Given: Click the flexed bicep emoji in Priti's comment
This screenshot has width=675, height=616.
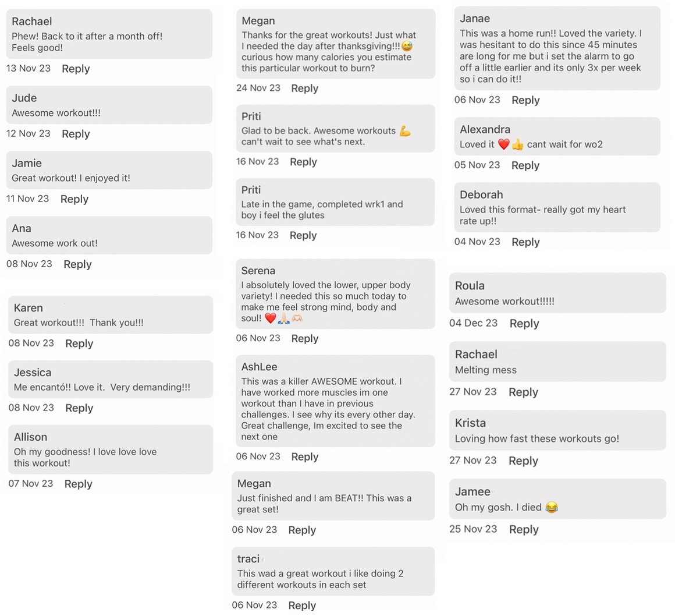Looking at the screenshot, I should (405, 131).
